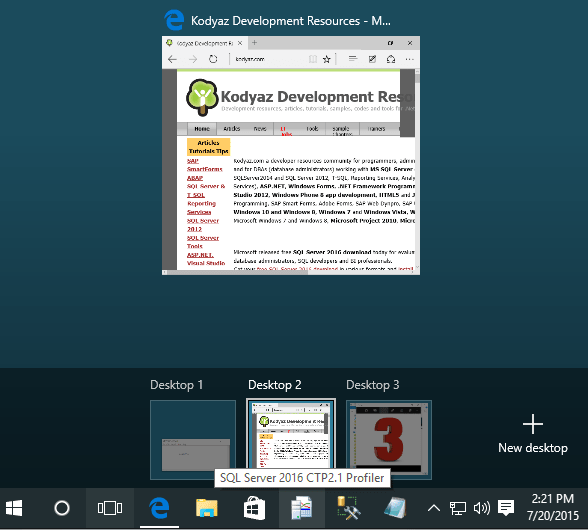Viewport: 588px width, 530px height.
Task: Launch File Explorer from the taskbar
Action: 207,508
